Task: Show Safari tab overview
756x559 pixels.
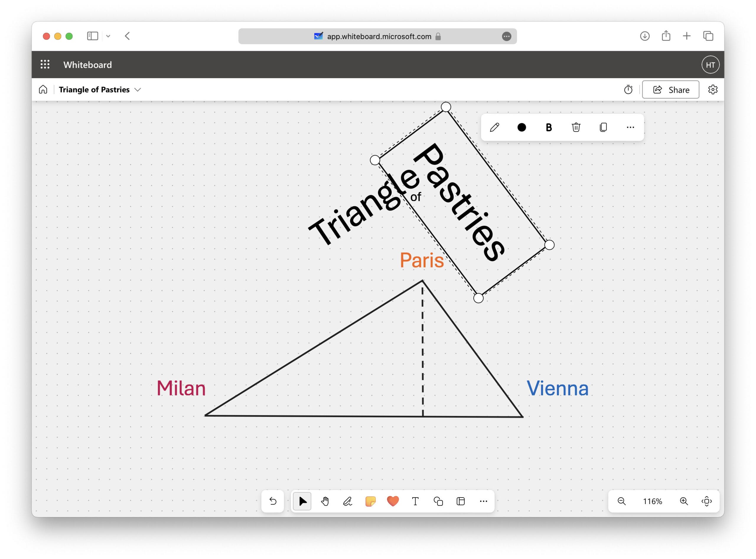Action: click(x=708, y=36)
